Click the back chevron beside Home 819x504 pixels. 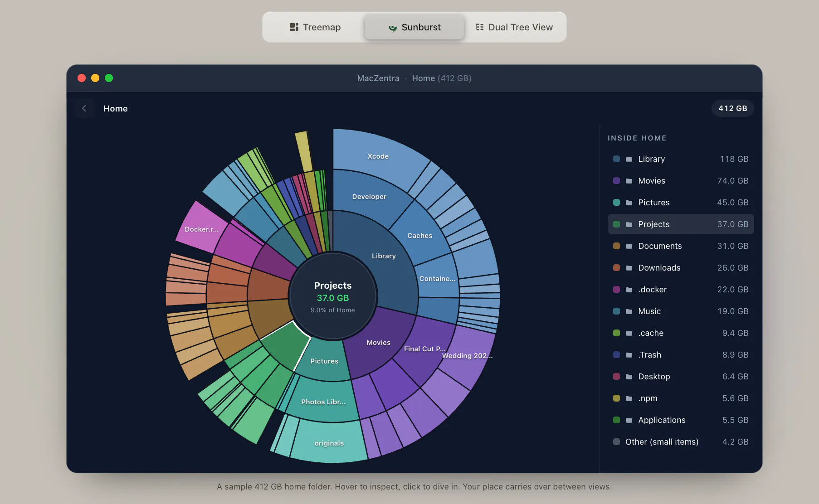(84, 108)
